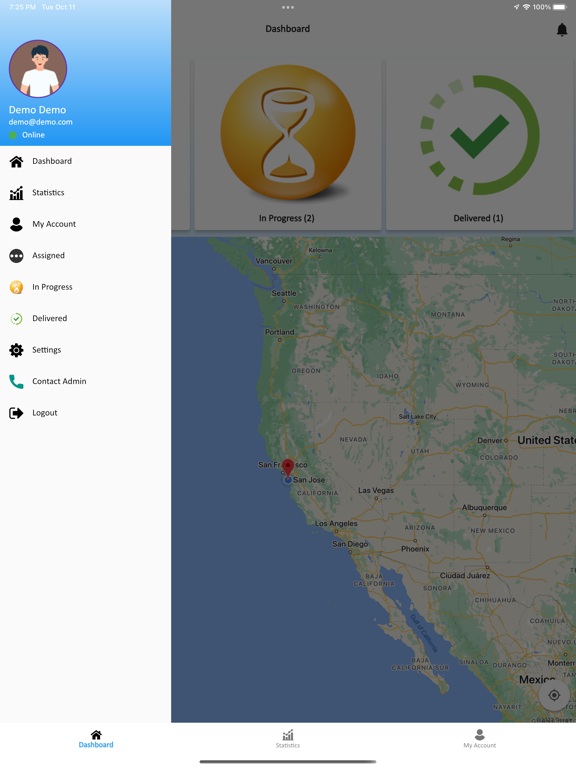This screenshot has width=576, height=768.
Task: Choose the In Progress hourglass sidebar icon
Action: coord(16,287)
